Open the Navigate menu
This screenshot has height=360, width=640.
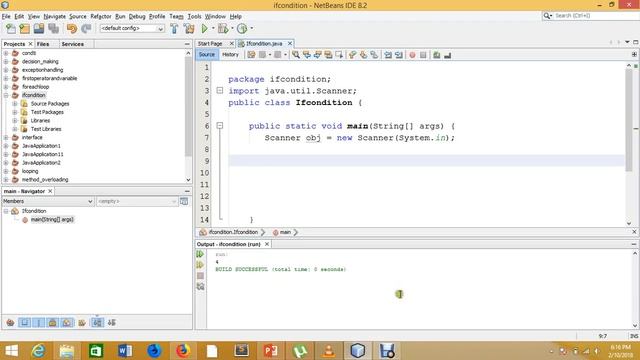tap(55, 16)
